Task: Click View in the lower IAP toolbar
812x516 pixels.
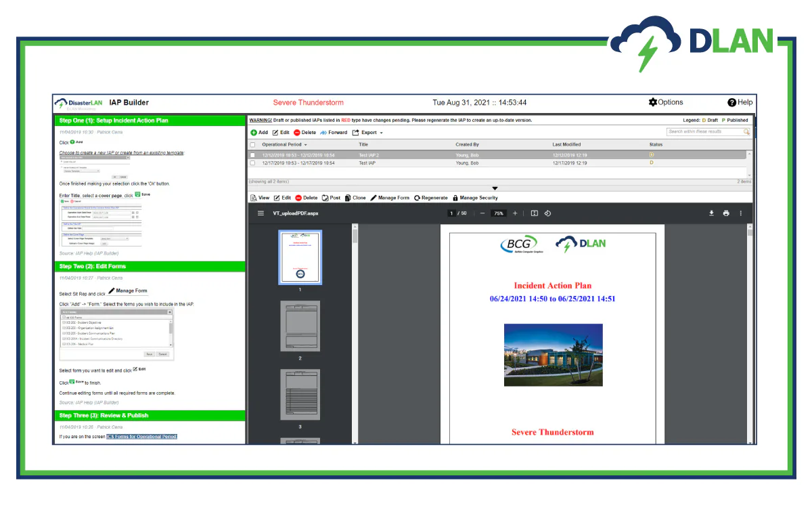Action: [260, 198]
